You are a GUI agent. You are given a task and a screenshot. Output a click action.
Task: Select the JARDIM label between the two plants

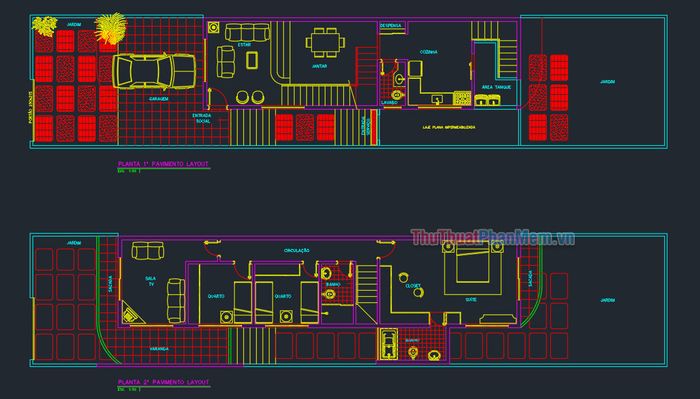[74, 25]
